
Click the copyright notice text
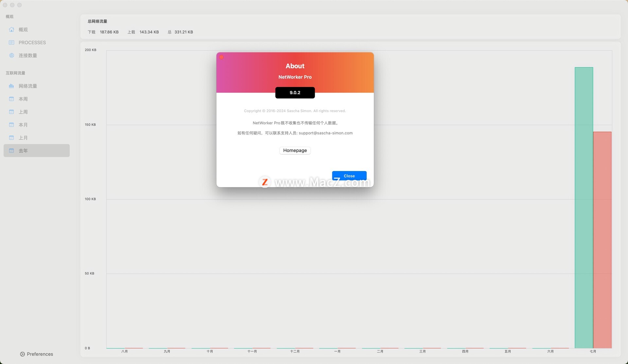[295, 111]
